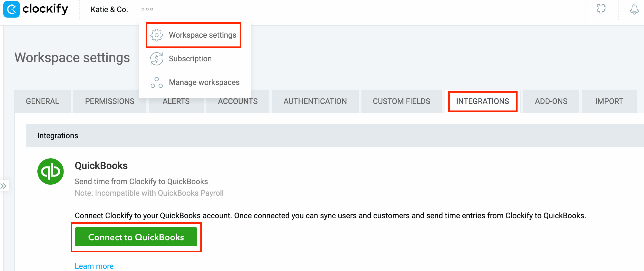Open the three-dot menu beside Katie & Co.
This screenshot has width=644, height=271.
[x=147, y=9]
